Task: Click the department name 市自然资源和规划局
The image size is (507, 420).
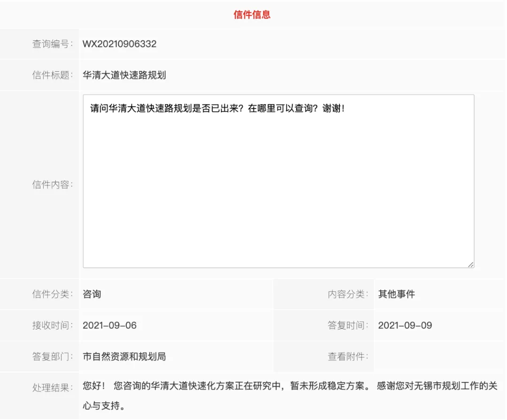Action: (x=124, y=357)
